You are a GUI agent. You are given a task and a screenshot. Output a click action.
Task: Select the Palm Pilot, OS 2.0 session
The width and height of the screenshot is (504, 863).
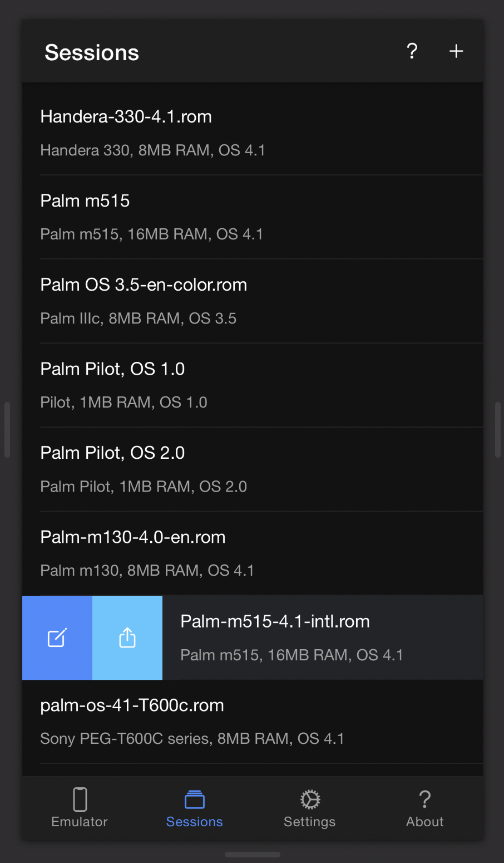tap(252, 468)
